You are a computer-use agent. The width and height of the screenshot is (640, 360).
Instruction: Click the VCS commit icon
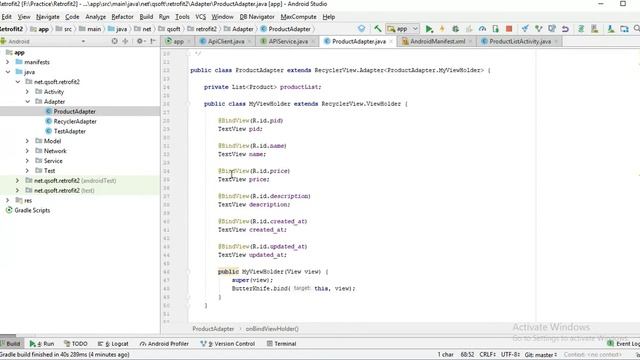pyautogui.click(x=539, y=29)
